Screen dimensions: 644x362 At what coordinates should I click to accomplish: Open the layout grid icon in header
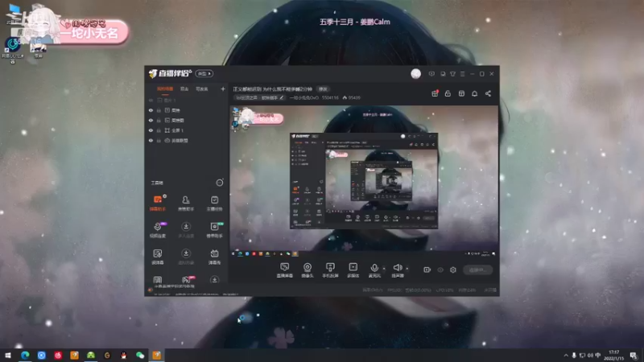461,93
